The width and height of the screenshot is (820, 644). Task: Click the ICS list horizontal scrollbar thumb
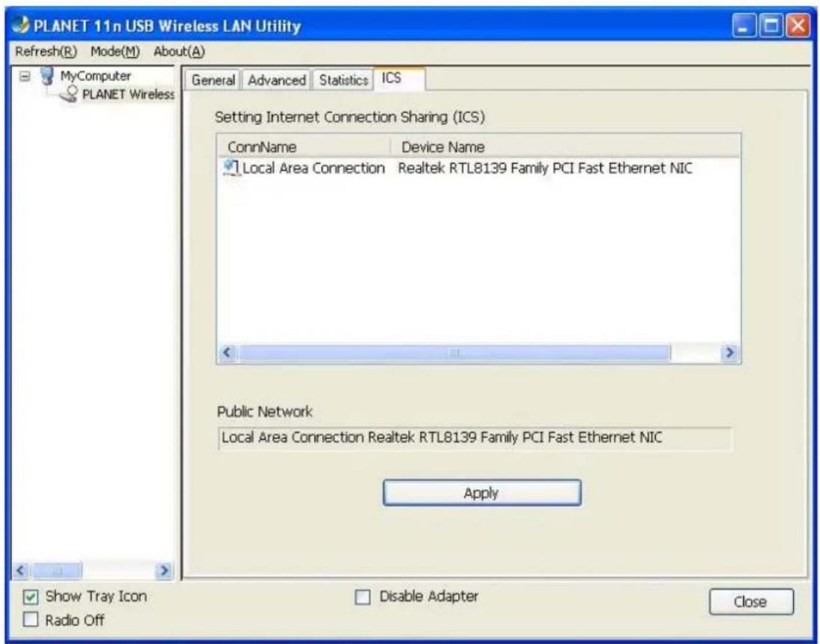click(454, 353)
